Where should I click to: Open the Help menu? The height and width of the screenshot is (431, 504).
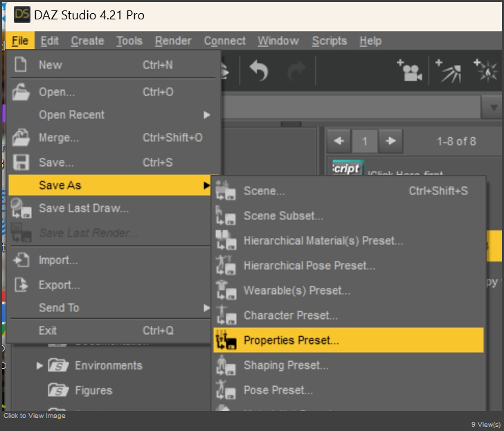[x=370, y=41]
